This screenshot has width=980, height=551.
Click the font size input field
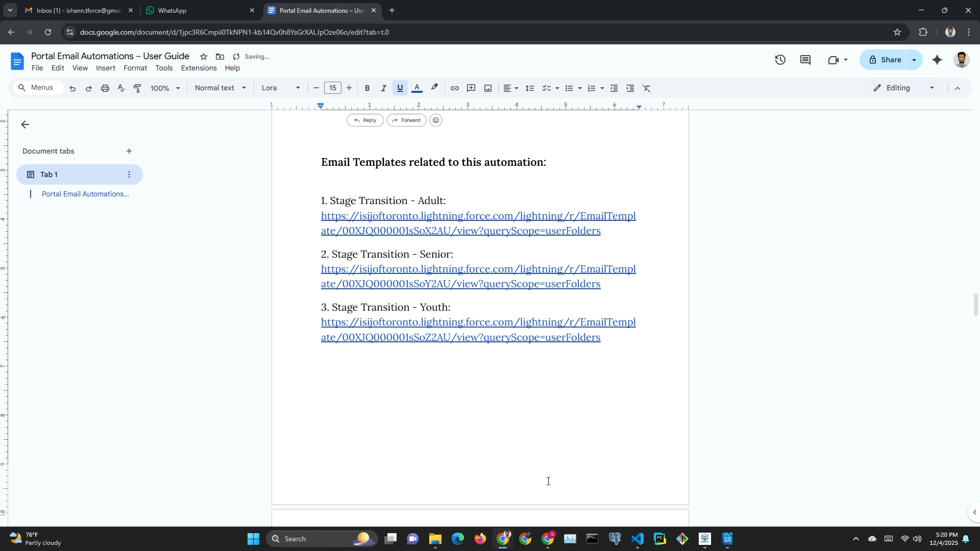coord(333,88)
